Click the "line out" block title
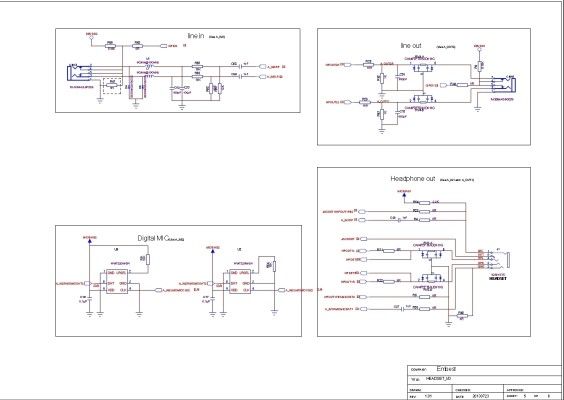Image resolution: width=564 pixels, height=400 pixels. pyautogui.click(x=411, y=46)
